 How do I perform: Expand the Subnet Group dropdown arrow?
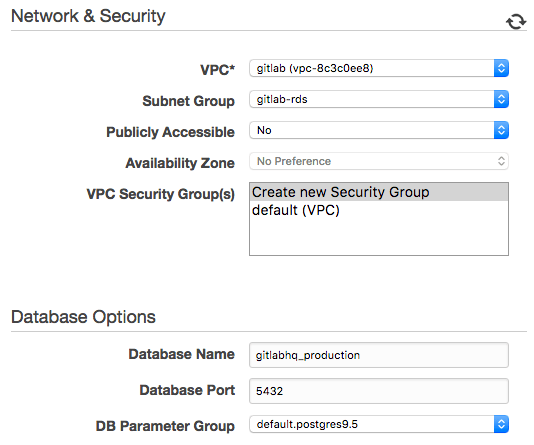tap(501, 99)
